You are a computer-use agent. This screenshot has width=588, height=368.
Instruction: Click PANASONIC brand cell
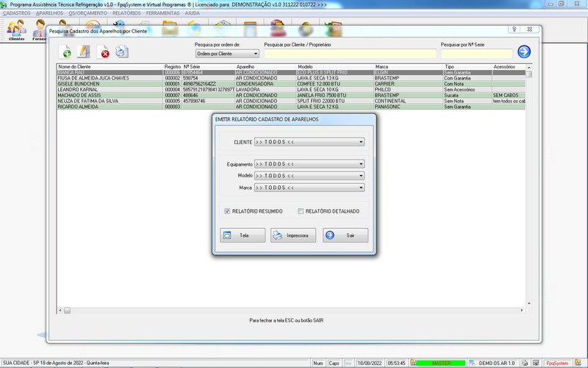tap(409, 107)
